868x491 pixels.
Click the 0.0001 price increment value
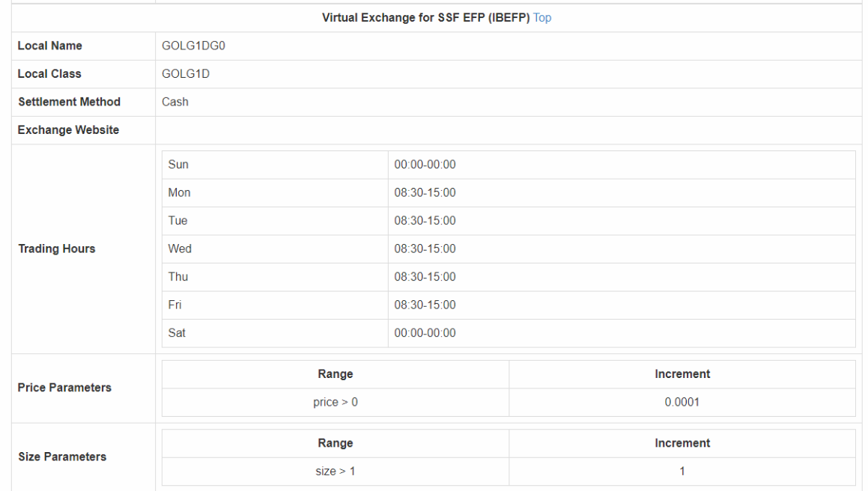[x=682, y=403]
